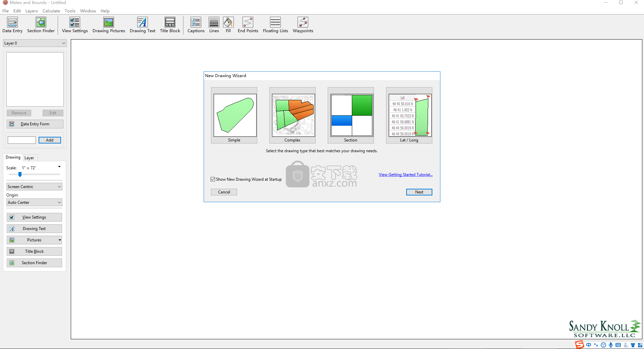Cancel the New Drawing Wizard
This screenshot has width=644, height=349.
[x=224, y=192]
